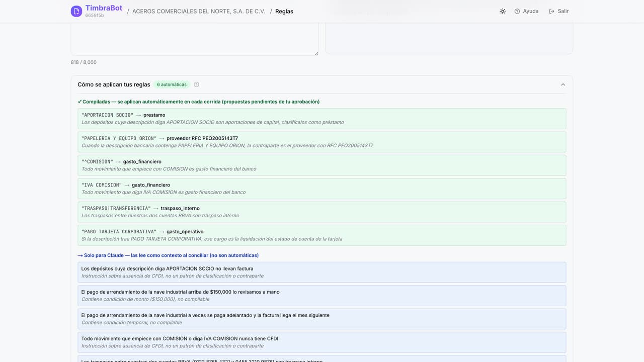Click the right-hand preview panel
Screen dimensions: 644x362
click(x=449, y=38)
